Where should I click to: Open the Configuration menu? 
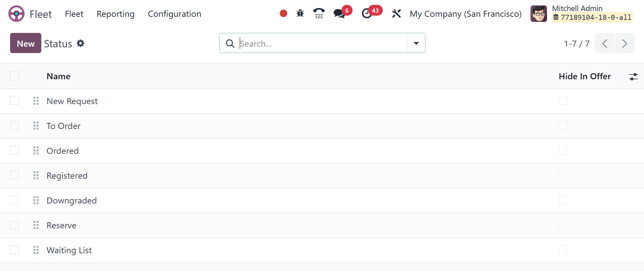coord(174,14)
